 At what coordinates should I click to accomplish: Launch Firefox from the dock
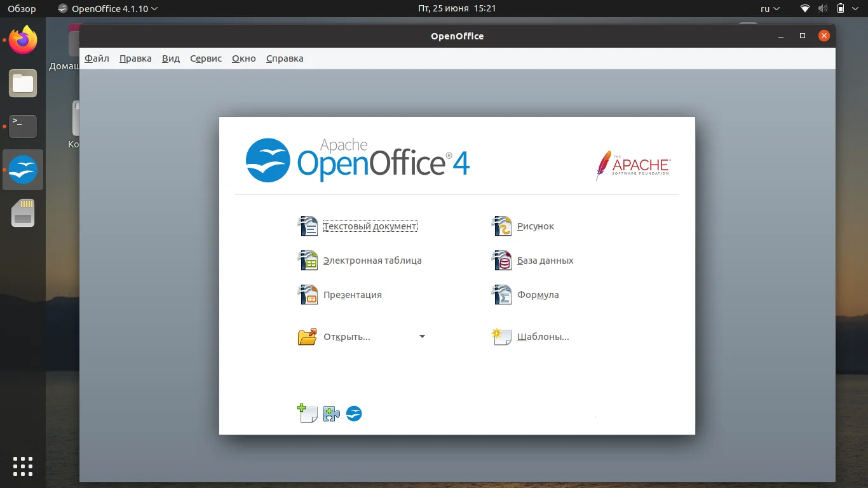[x=23, y=40]
